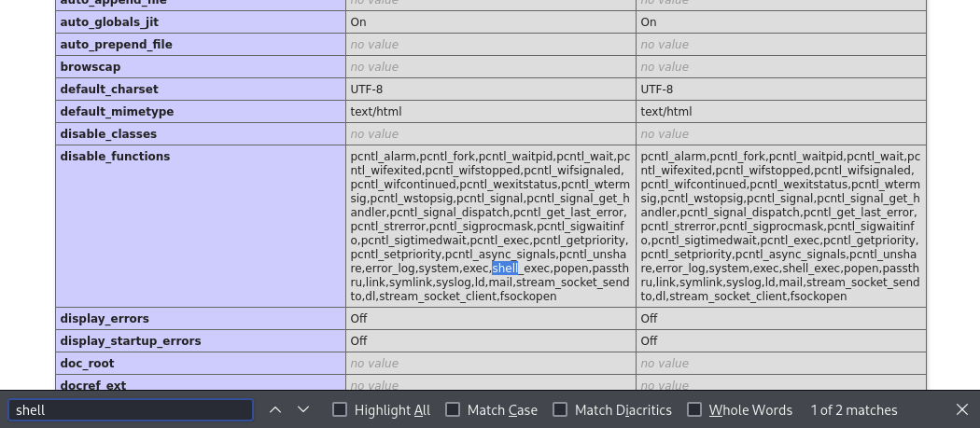Click the doc_root directive label

point(87,364)
